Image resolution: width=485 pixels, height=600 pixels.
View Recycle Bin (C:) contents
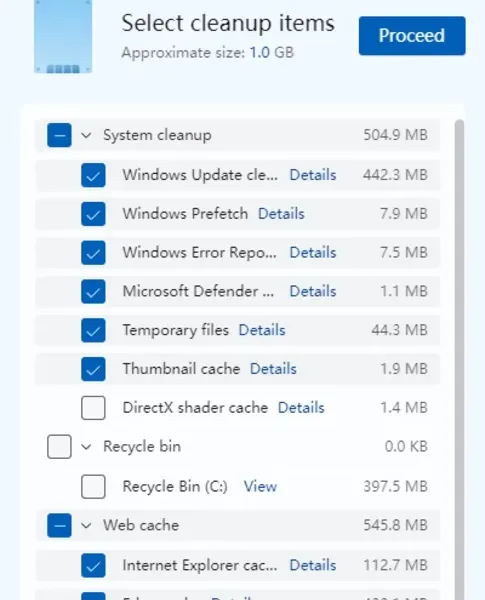point(260,486)
